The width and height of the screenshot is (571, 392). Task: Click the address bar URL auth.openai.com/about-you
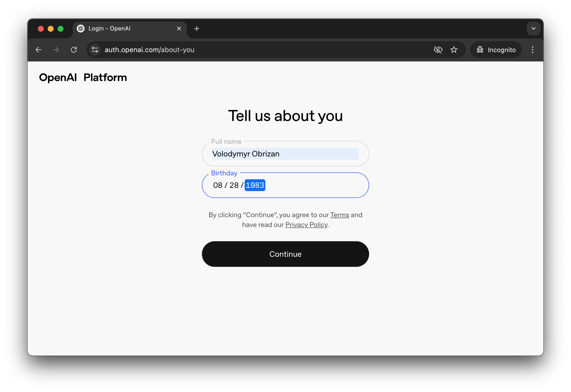(x=150, y=50)
